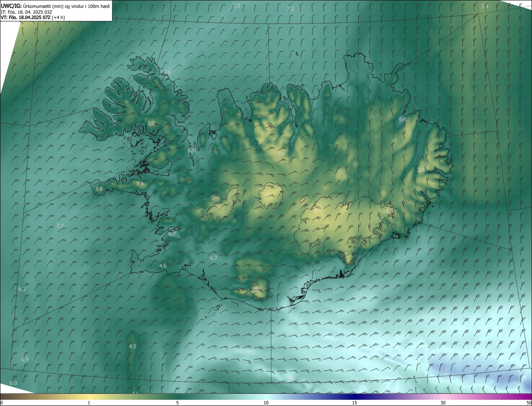This screenshot has height=406, width=532.
Task: Click the 3.4 value next to 3.6
Action: pos(140,184)
